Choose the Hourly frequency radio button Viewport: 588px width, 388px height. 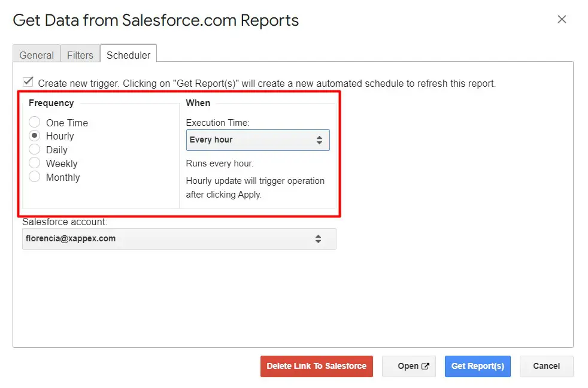tap(35, 136)
